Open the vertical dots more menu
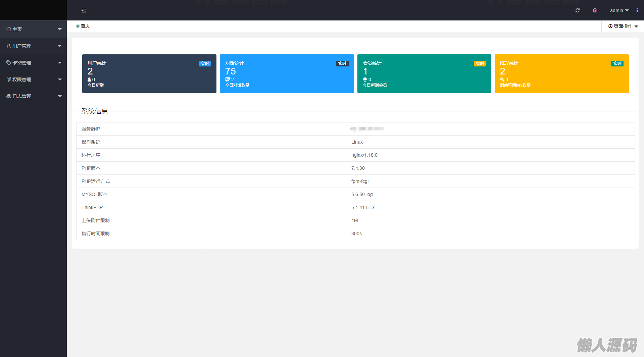 point(637,10)
